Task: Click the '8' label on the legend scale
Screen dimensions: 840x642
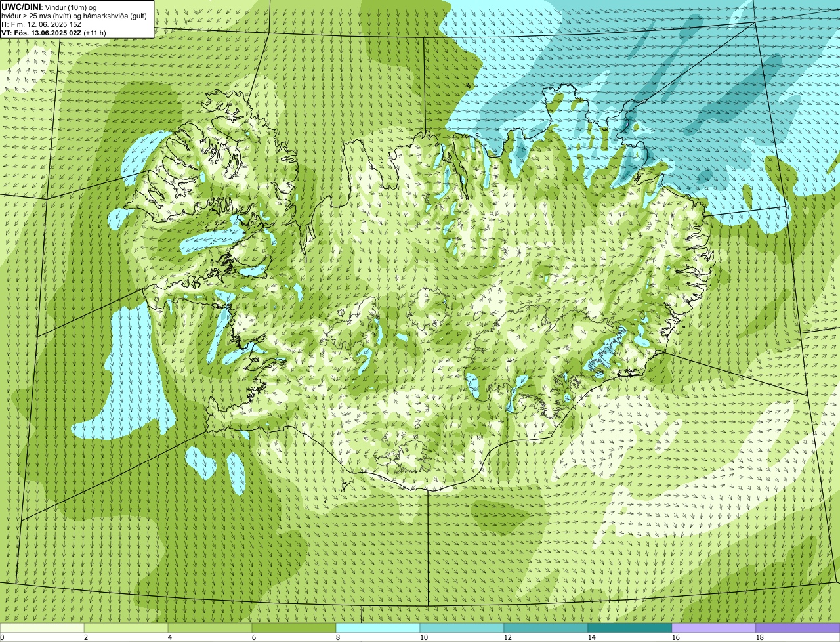Action: tap(338, 637)
